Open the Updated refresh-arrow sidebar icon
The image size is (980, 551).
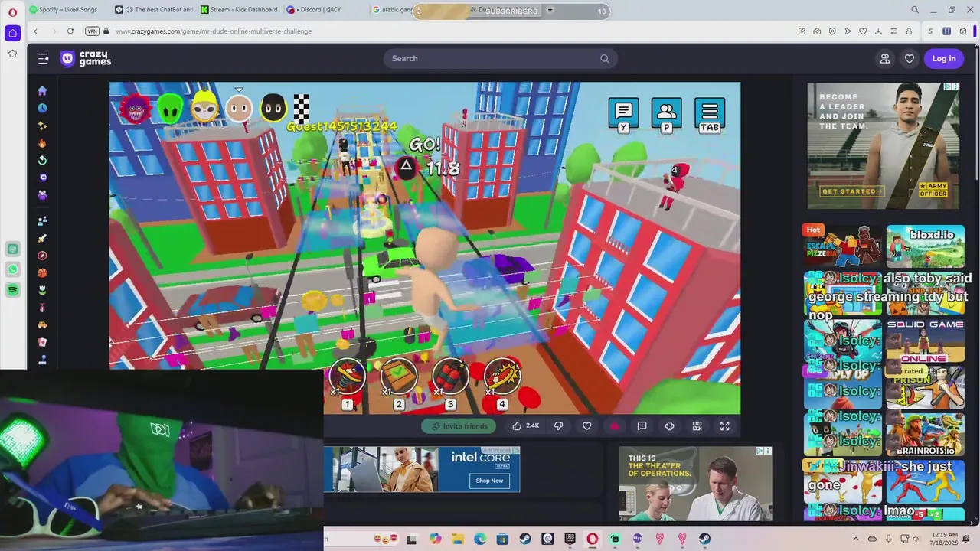click(x=42, y=161)
